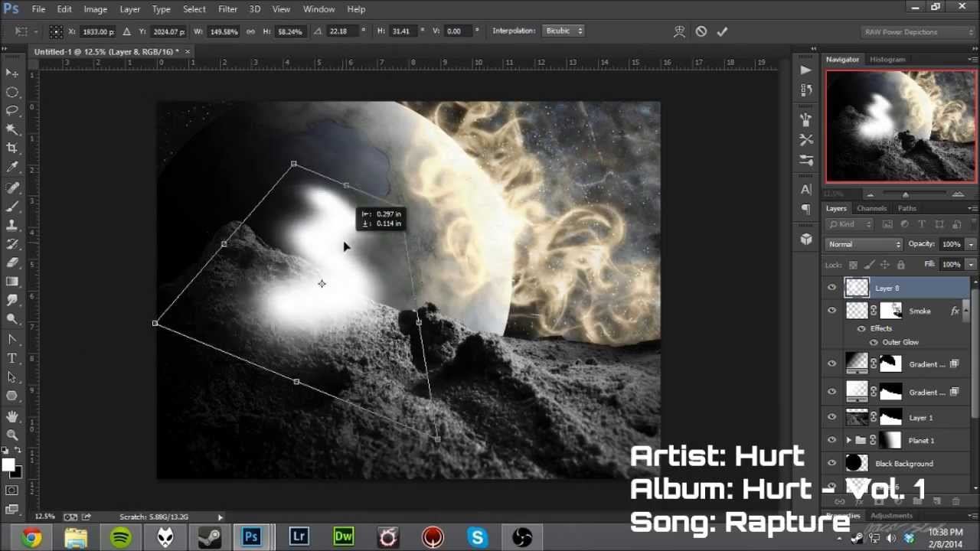Toggle the Outer Glow effect visibility

click(x=874, y=342)
